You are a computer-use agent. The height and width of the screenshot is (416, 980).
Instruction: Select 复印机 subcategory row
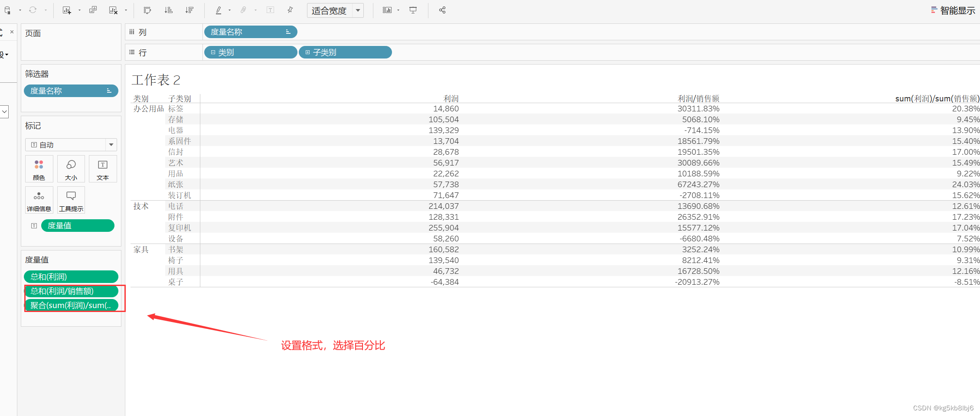coord(180,228)
